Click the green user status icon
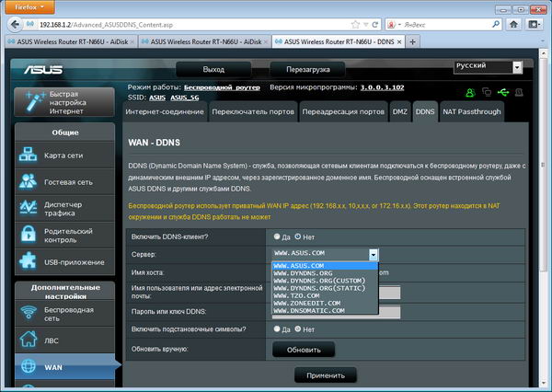The width and height of the screenshot is (552, 392). [470, 93]
